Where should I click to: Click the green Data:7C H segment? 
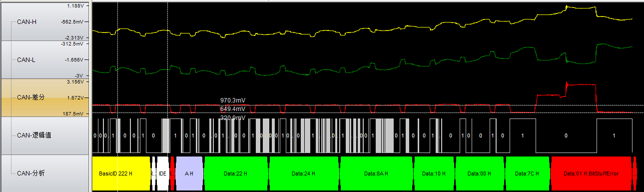pos(528,173)
